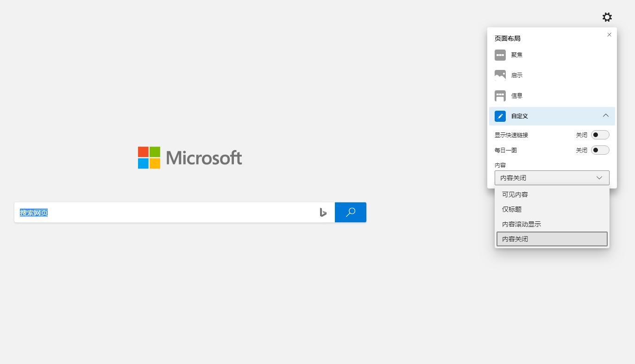Open the 内容 dropdown combo box
The height and width of the screenshot is (364, 635).
pyautogui.click(x=552, y=178)
